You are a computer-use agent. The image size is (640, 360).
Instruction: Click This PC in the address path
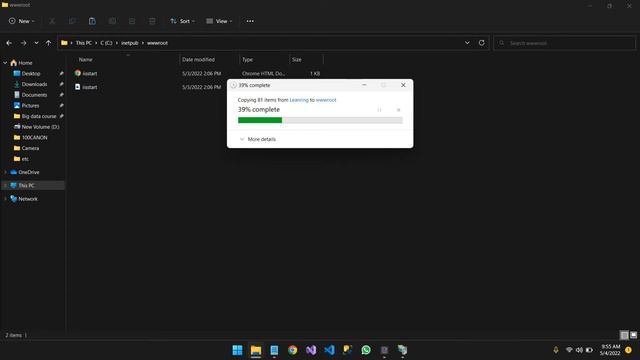pos(84,43)
